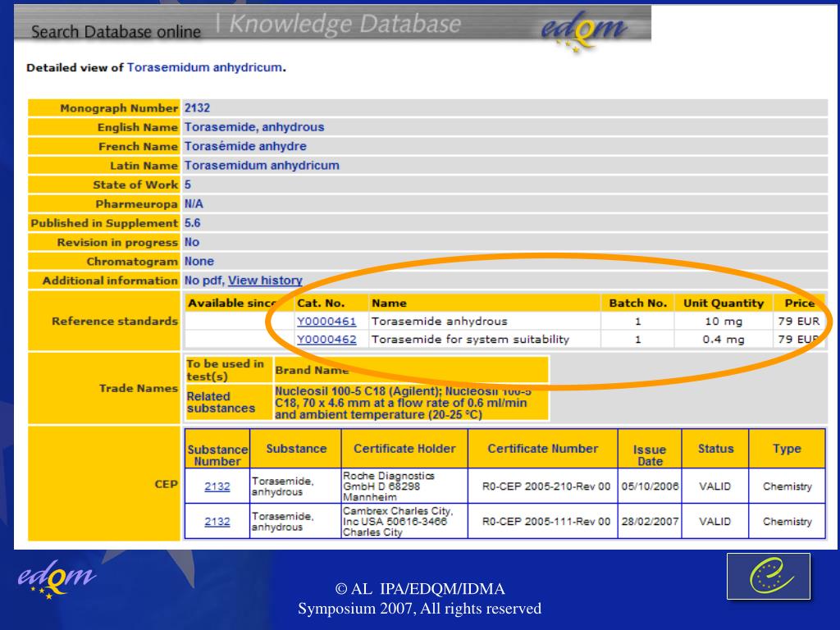
Task: Select Roche Diagnostics GmbH certificate holder
Action: tap(389, 486)
